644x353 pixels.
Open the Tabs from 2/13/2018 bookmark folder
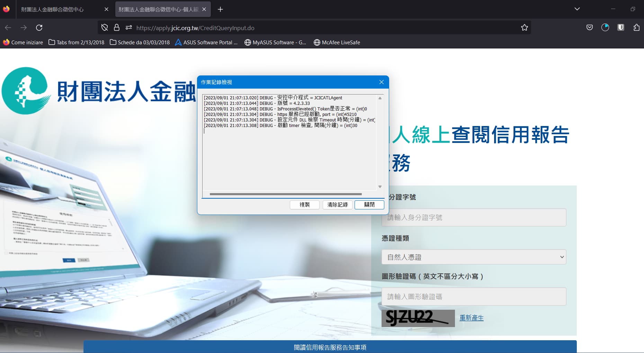(x=77, y=42)
